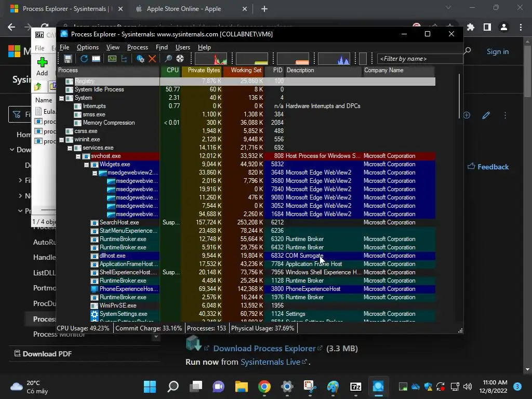
Task: Click the Refresh Now toolbar icon
Action: coord(84,59)
